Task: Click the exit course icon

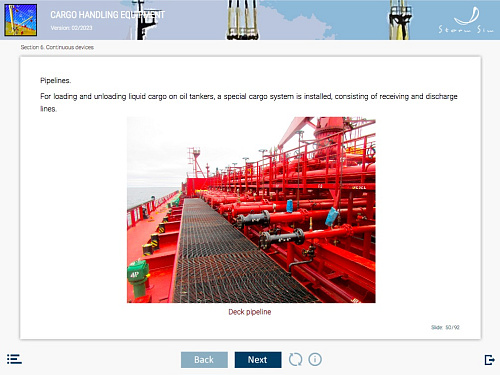Action: 489,360
